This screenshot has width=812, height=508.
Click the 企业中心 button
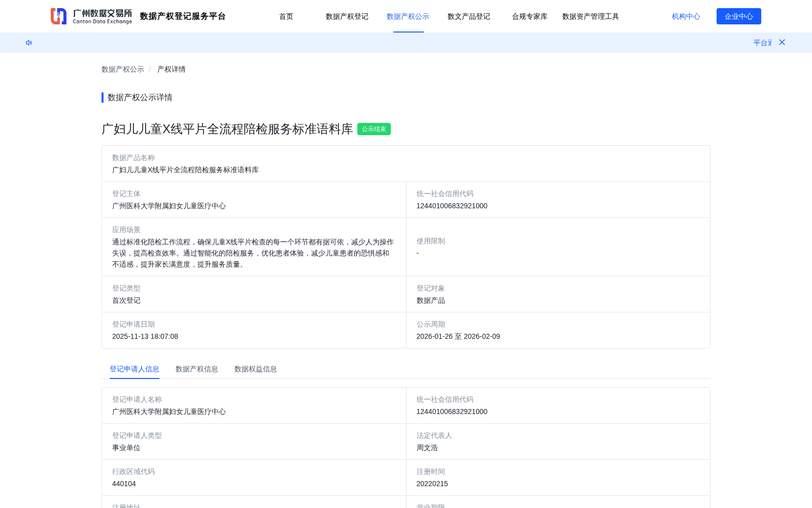tap(739, 16)
